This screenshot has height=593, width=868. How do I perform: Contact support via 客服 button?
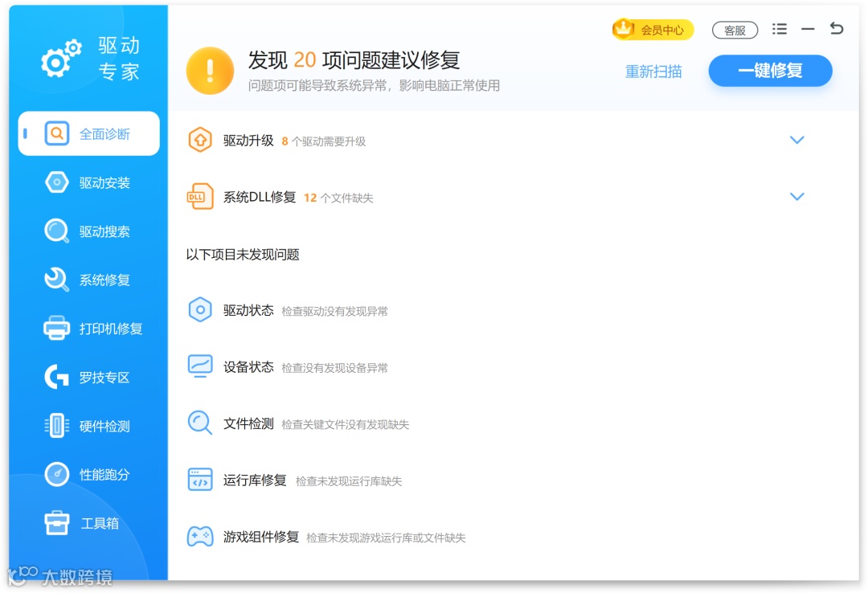pos(735,31)
